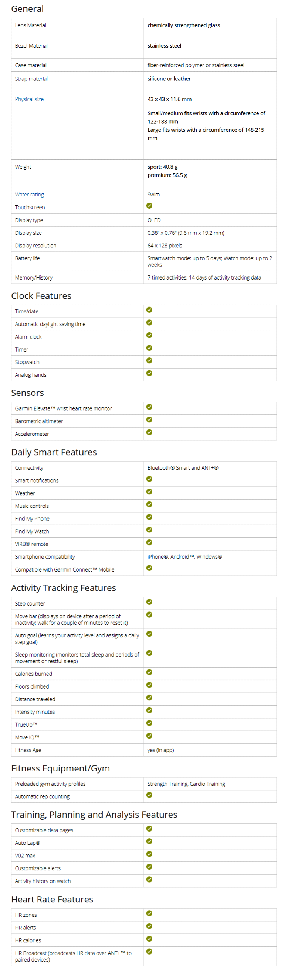This screenshot has width=281, height=980.
Task: Click the Music controls checkmark icon
Action: click(x=149, y=504)
